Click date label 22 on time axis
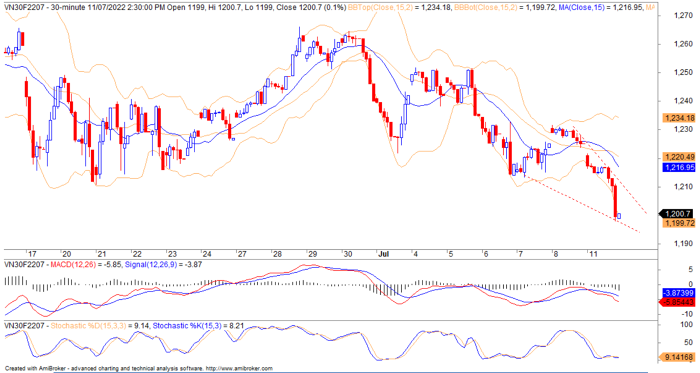Screen dimensions: 700x373 click(137, 254)
